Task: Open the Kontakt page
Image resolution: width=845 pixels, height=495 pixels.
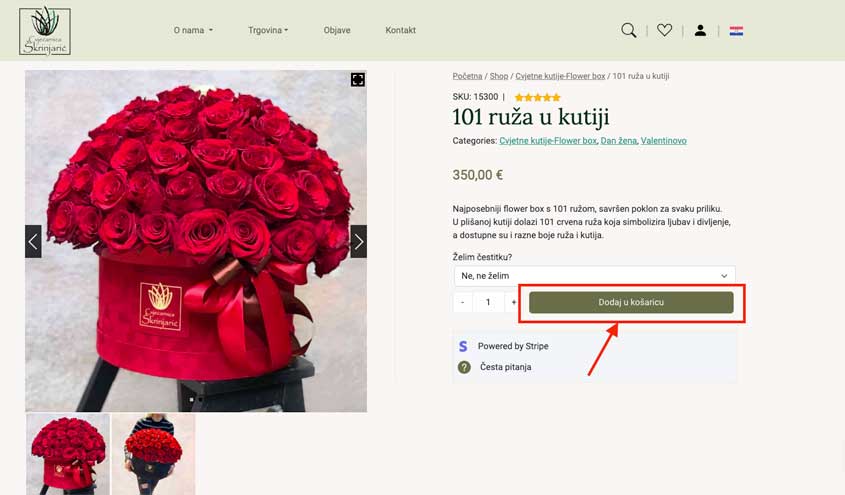Action: [400, 31]
